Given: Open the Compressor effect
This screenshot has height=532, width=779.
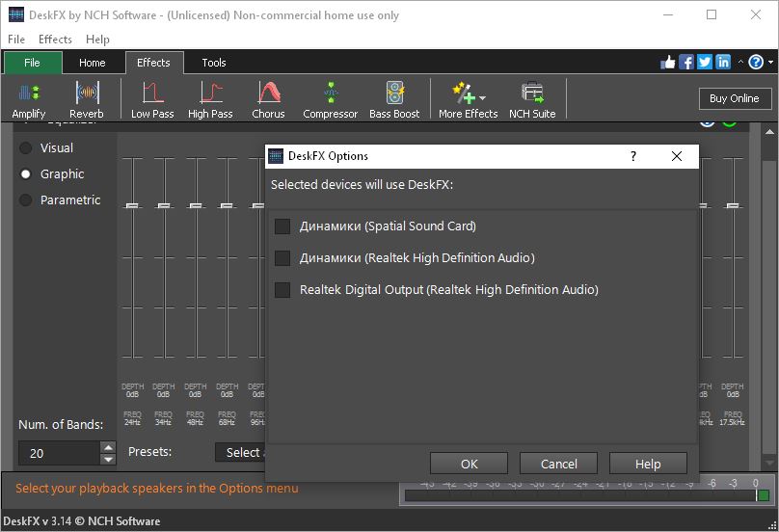Looking at the screenshot, I should (331, 100).
